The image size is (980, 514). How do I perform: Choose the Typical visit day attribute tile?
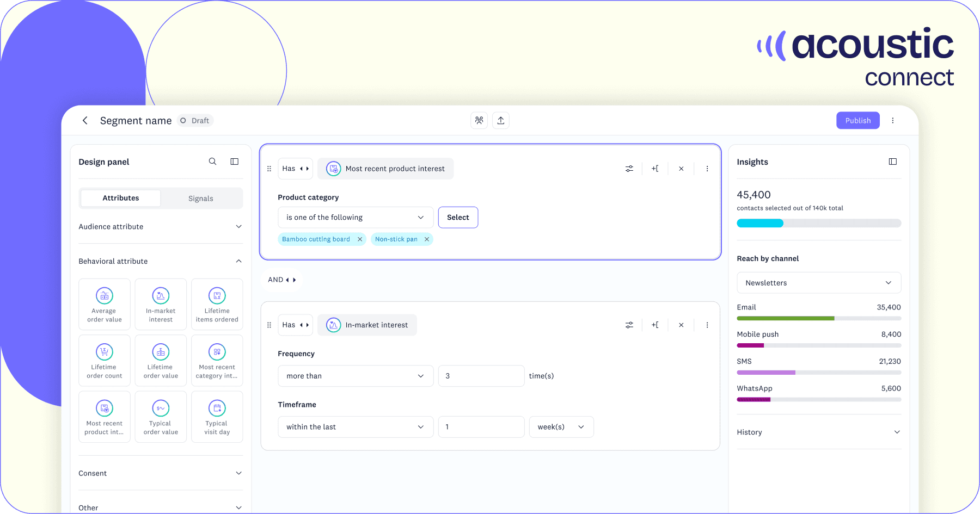[x=217, y=417]
